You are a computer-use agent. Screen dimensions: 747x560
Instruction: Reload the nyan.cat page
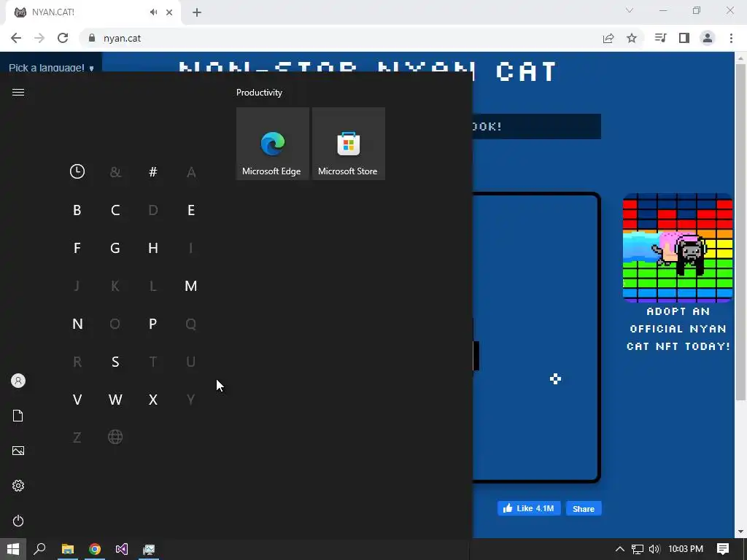63,38
